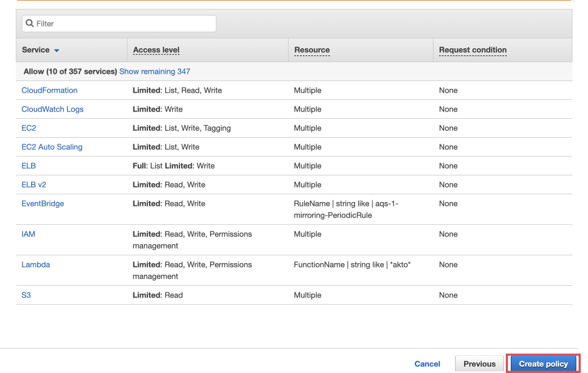Viewport: 588px width, 373px height.
Task: Click the Create policy button
Action: point(543,364)
